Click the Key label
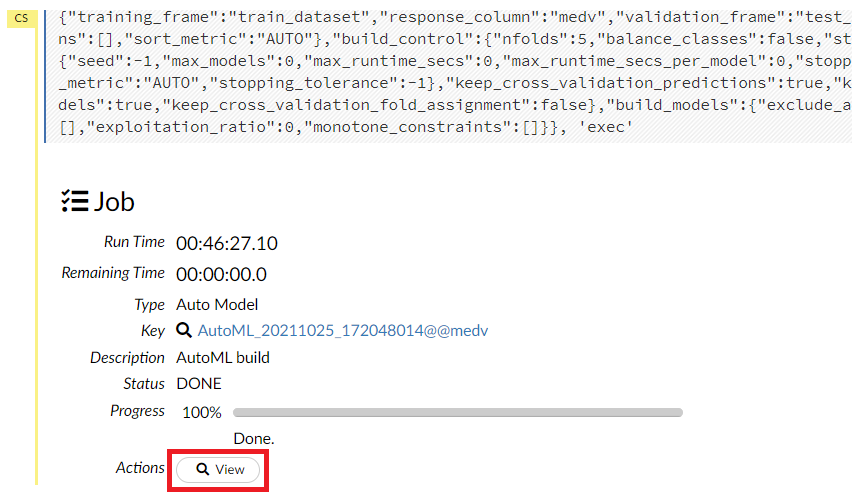Screen dimensions: 852x492 click(x=152, y=330)
